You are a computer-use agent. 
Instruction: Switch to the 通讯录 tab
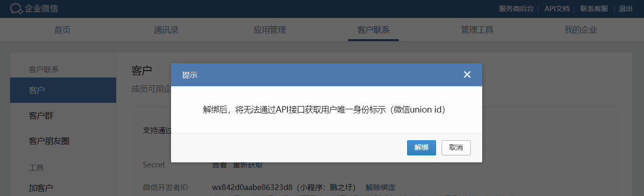[x=166, y=30]
